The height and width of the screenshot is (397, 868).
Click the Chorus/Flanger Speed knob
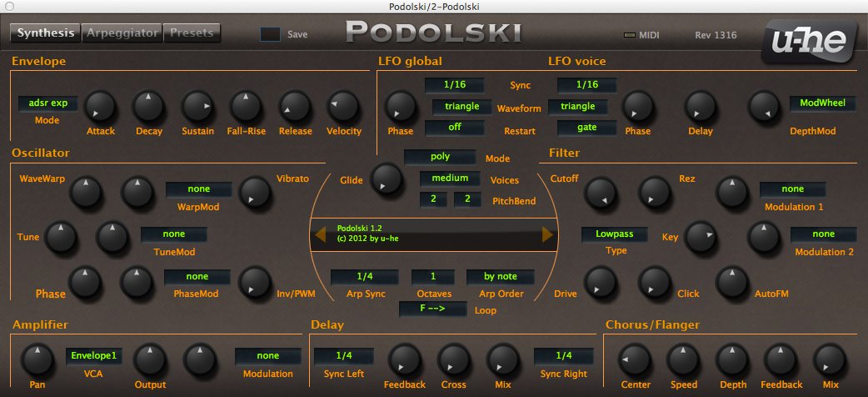[684, 359]
